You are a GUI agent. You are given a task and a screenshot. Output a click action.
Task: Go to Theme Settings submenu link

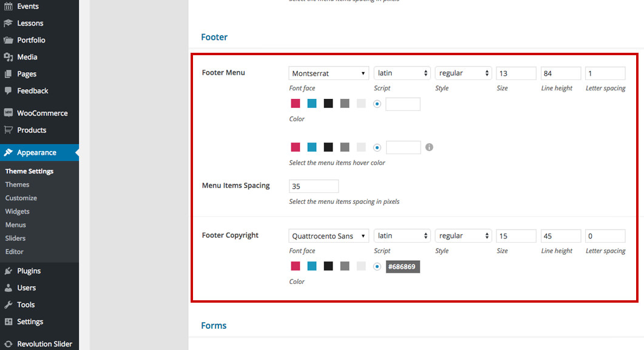pyautogui.click(x=29, y=171)
